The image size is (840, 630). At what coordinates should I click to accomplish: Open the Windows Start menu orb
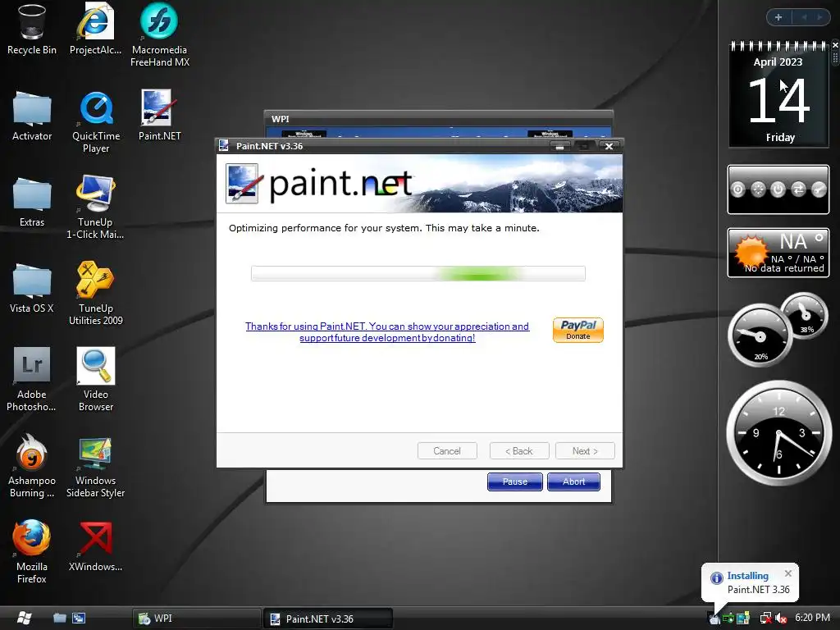(x=23, y=619)
